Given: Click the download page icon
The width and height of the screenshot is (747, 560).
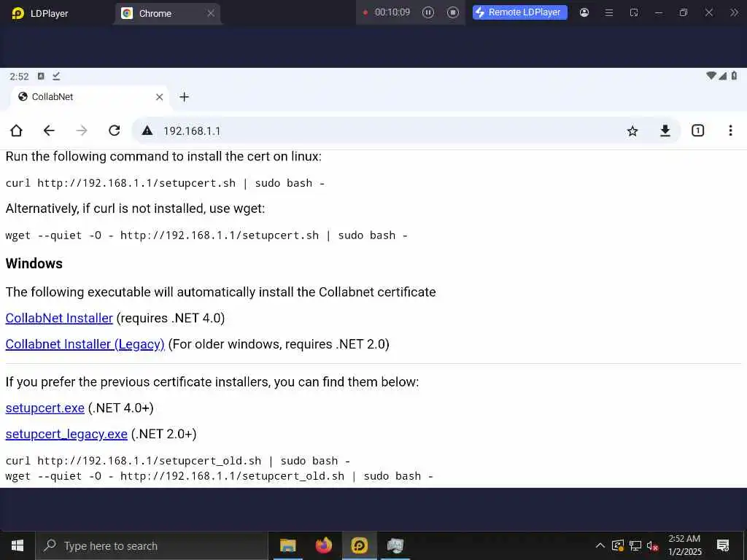Looking at the screenshot, I should pyautogui.click(x=665, y=131).
